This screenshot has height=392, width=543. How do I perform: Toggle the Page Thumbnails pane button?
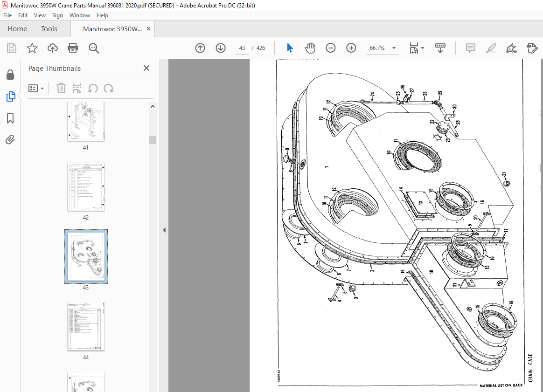pyautogui.click(x=10, y=96)
